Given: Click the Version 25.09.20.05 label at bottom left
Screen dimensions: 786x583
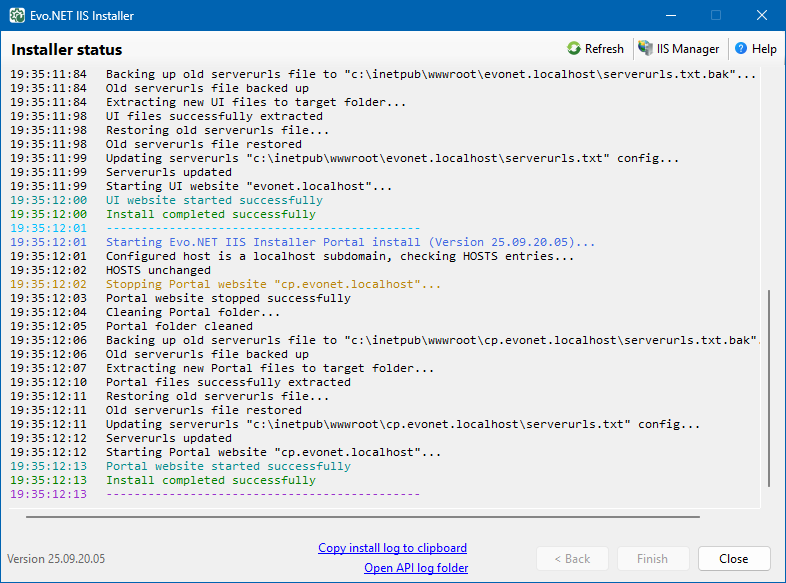Looking at the screenshot, I should click(x=56, y=559).
